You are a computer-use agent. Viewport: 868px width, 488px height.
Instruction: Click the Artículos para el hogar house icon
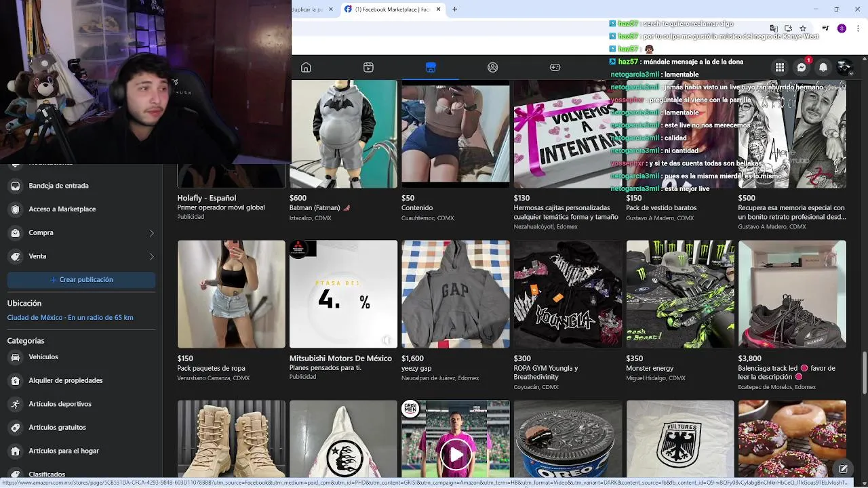15,451
